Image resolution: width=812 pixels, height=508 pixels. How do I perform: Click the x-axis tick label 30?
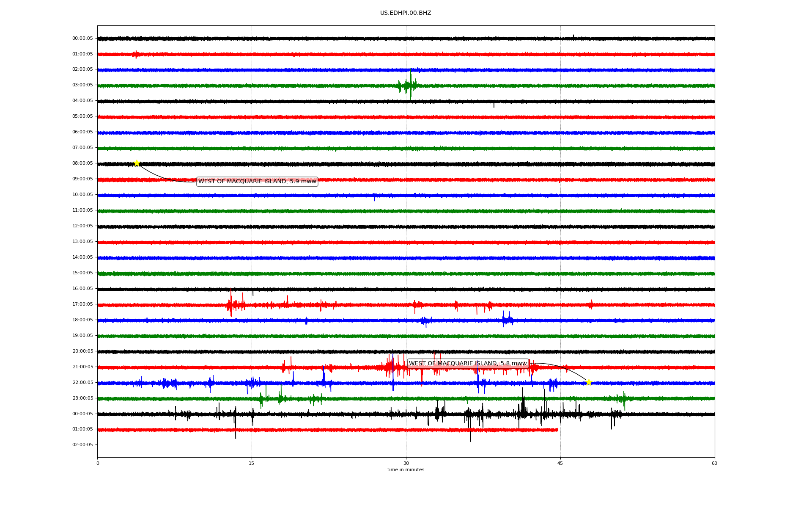click(406, 463)
